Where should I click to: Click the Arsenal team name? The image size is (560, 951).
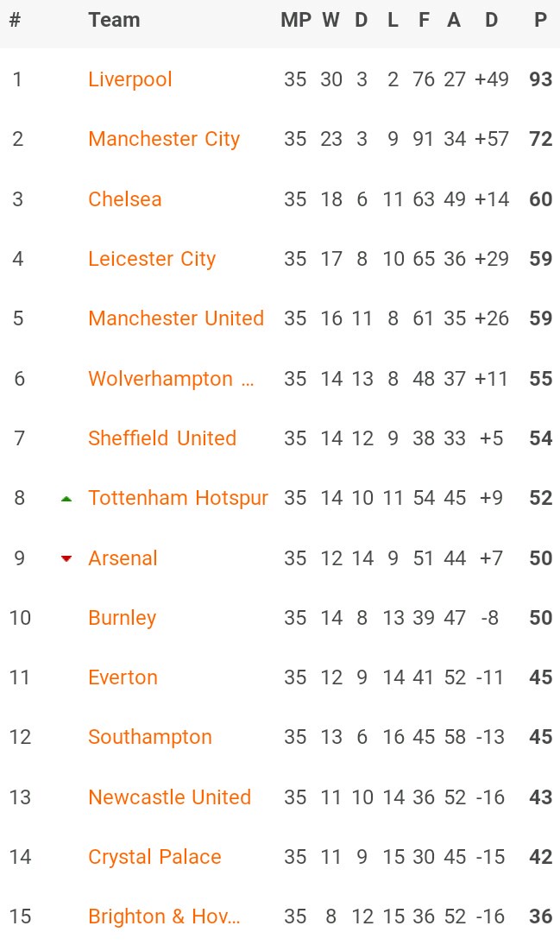tap(123, 558)
